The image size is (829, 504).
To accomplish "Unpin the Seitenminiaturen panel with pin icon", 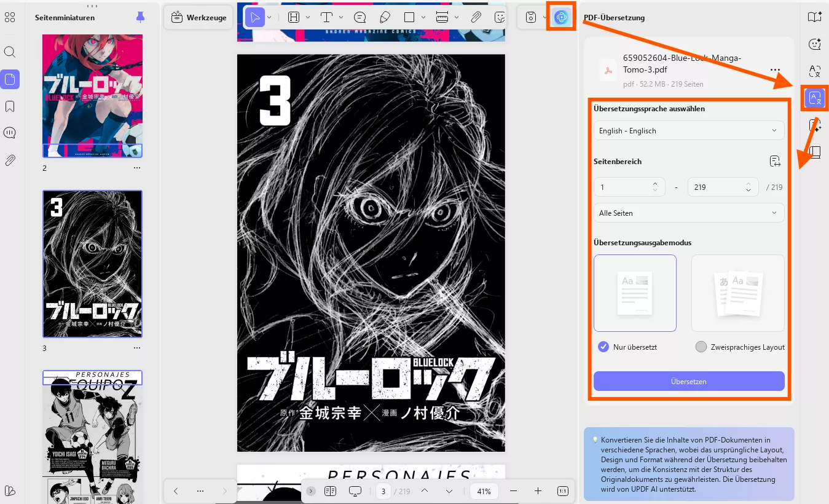I will pos(140,18).
